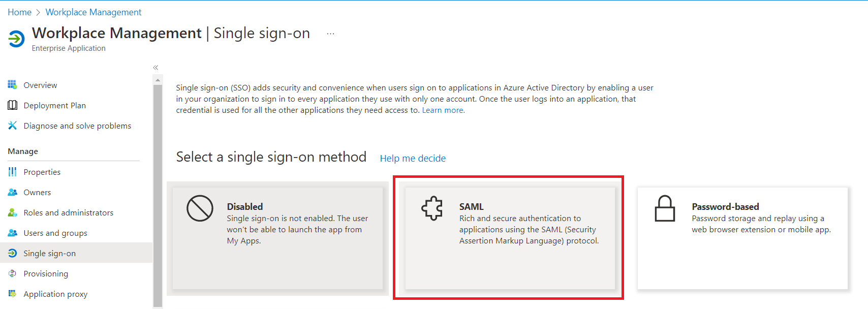
Task: Click the Deployment Plan book icon
Action: pyautogui.click(x=12, y=105)
